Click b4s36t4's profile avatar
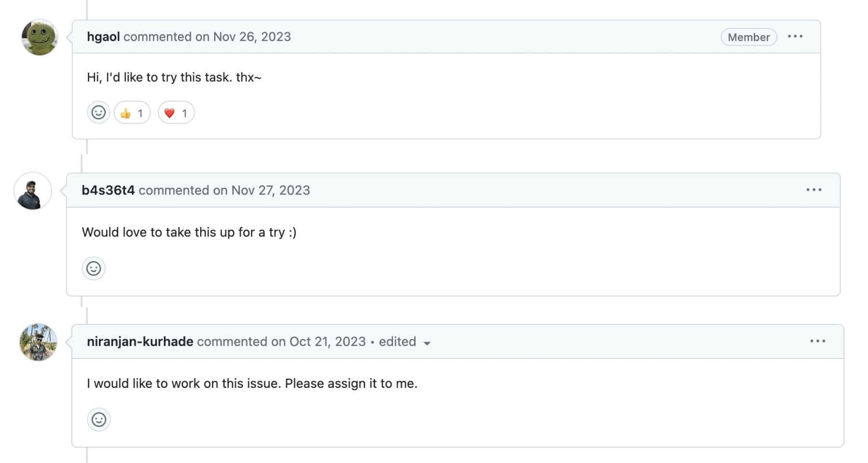Viewport: 868px width, 463px height. [x=32, y=191]
